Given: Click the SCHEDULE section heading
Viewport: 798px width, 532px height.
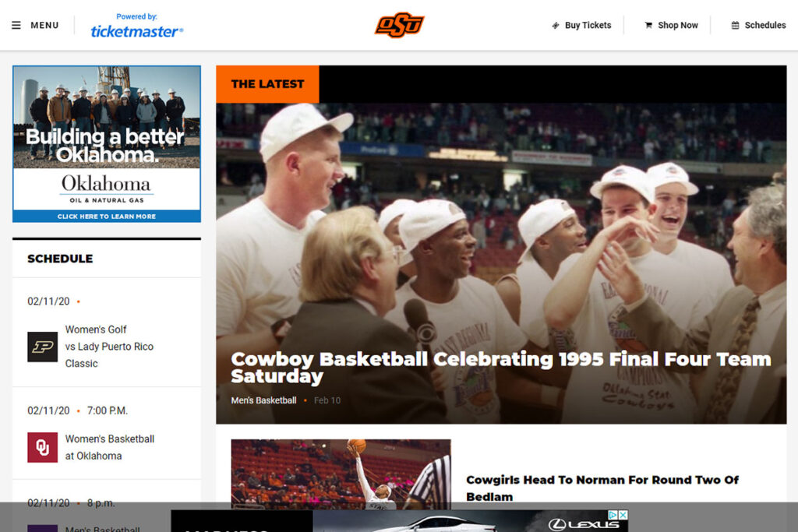Looking at the screenshot, I should tap(60, 259).
